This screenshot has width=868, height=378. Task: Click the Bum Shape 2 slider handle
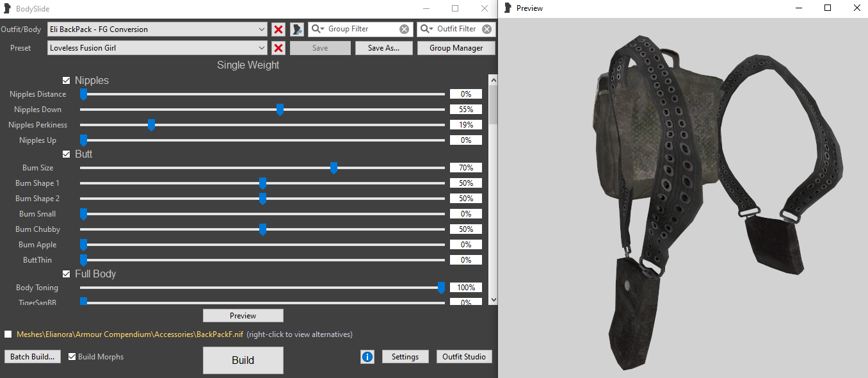(262, 199)
